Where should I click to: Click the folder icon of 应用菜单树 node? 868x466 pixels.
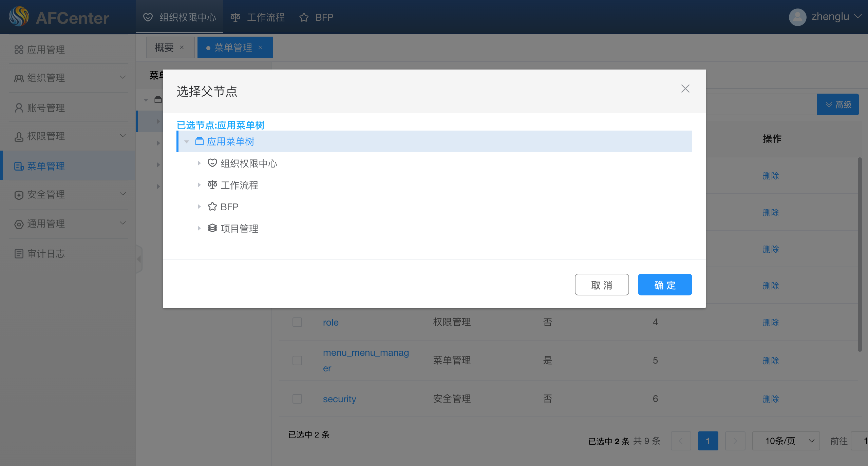click(x=200, y=141)
